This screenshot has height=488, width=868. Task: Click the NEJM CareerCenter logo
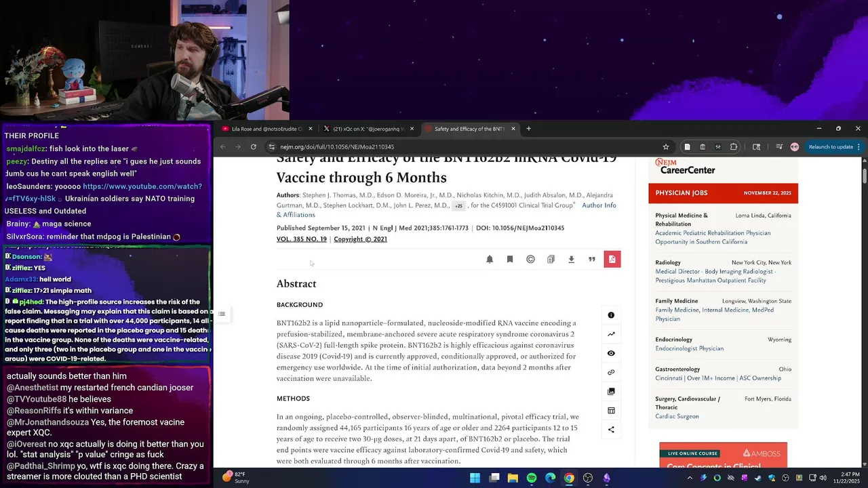pyautogui.click(x=685, y=166)
